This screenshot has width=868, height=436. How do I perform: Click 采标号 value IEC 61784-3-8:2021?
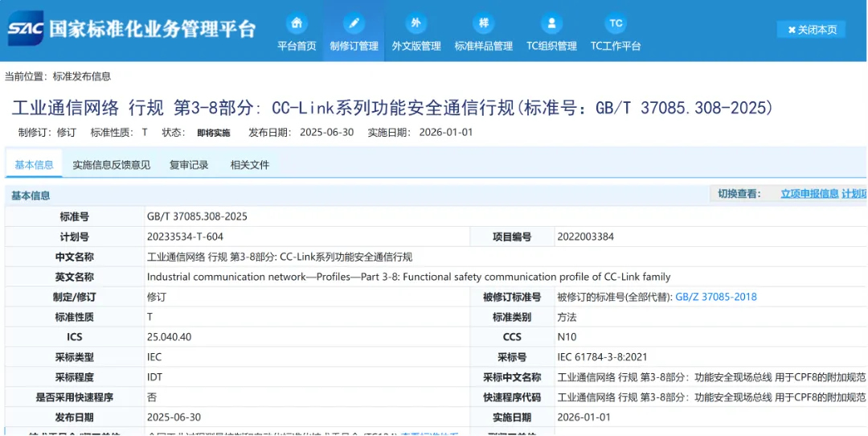(x=602, y=357)
